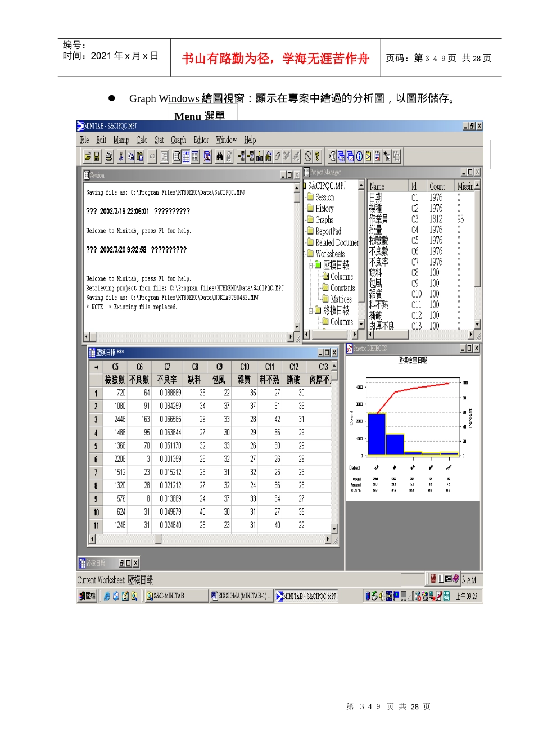This screenshot has height=756, width=534.
Task: Click the Copy toolbar icon
Action: coord(130,156)
